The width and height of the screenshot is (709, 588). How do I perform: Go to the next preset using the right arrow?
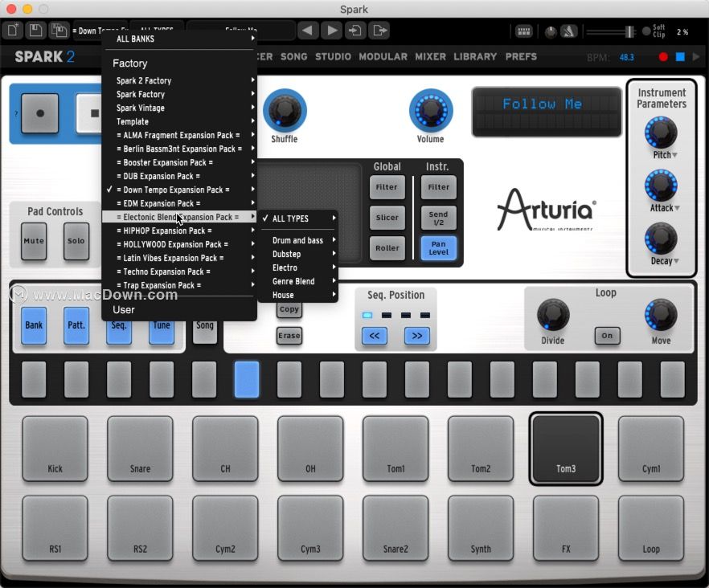click(332, 31)
